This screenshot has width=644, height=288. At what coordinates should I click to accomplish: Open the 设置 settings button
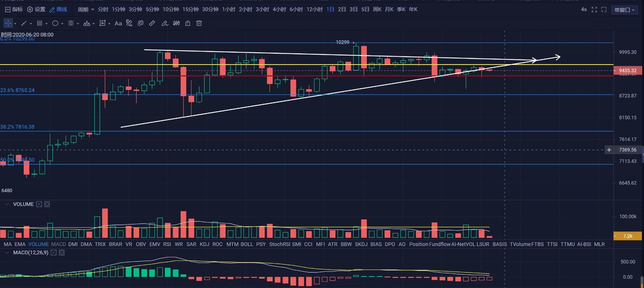[36, 9]
